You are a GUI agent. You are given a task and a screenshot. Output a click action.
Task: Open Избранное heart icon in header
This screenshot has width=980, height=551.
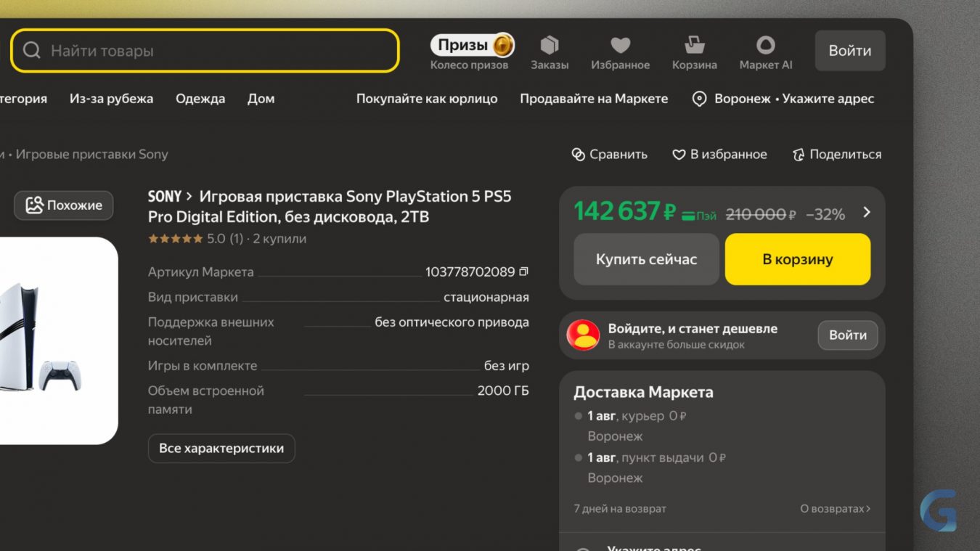[620, 46]
